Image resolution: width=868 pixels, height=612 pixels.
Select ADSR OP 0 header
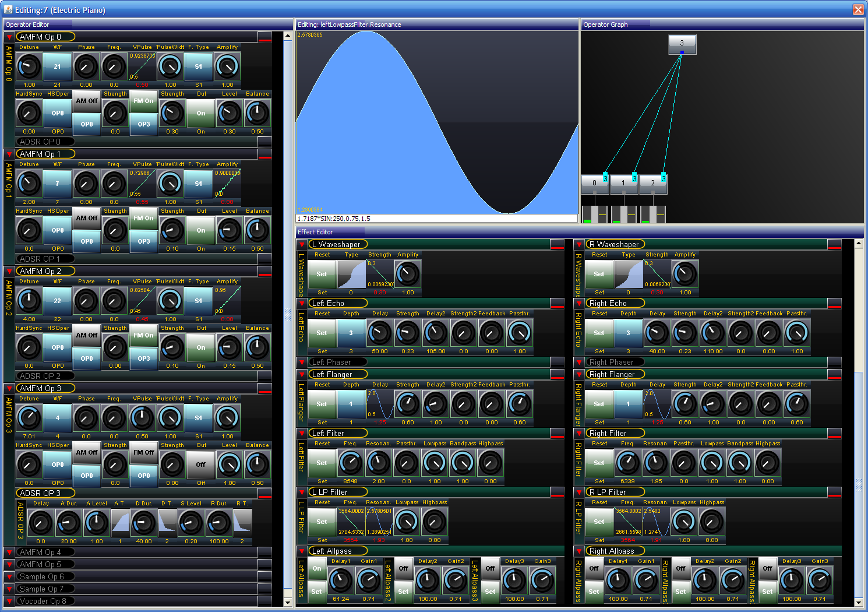click(47, 142)
